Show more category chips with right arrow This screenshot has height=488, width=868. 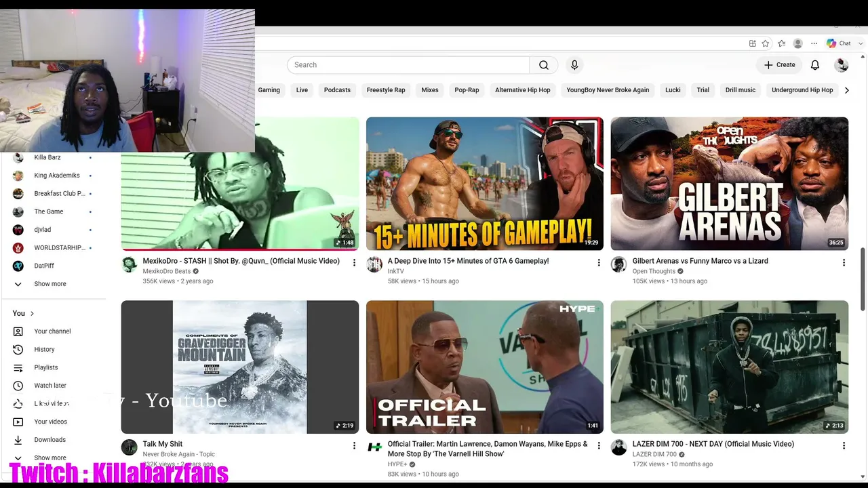[846, 90]
